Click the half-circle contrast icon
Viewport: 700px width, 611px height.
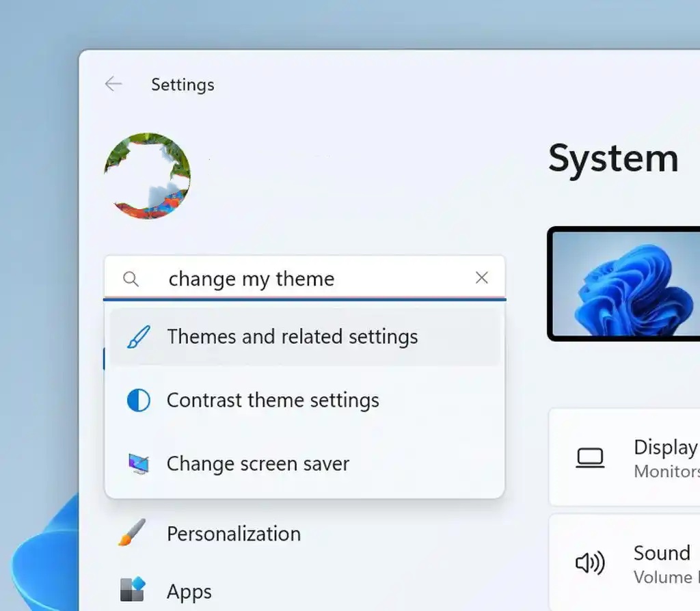(x=139, y=400)
